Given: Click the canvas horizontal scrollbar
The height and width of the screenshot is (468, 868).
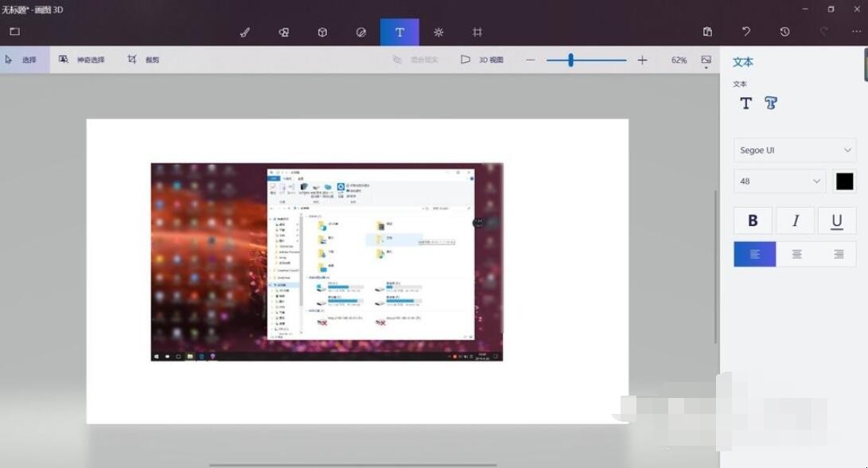Looking at the screenshot, I should click(x=352, y=466).
